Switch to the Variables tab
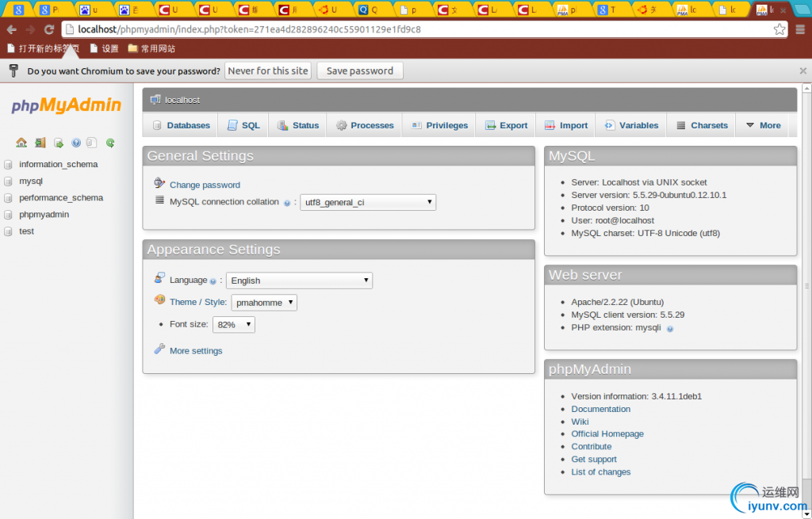Screen dimensions: 812x519 click(631, 125)
